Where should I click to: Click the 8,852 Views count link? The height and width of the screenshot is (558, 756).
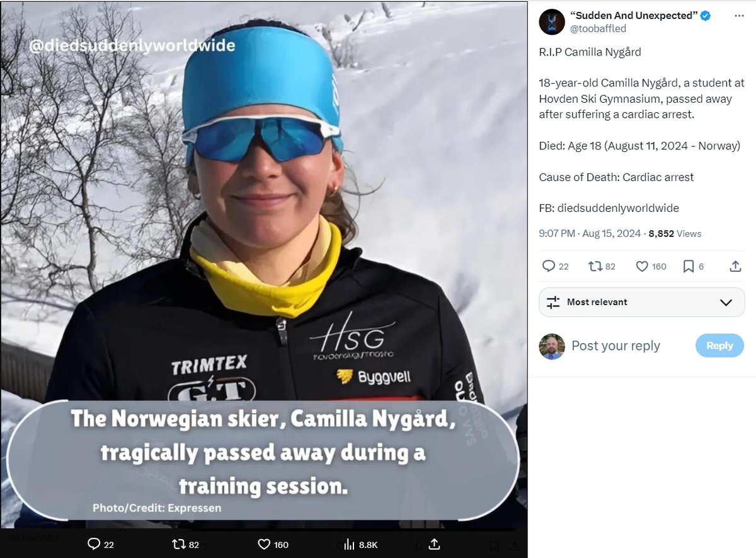(675, 233)
